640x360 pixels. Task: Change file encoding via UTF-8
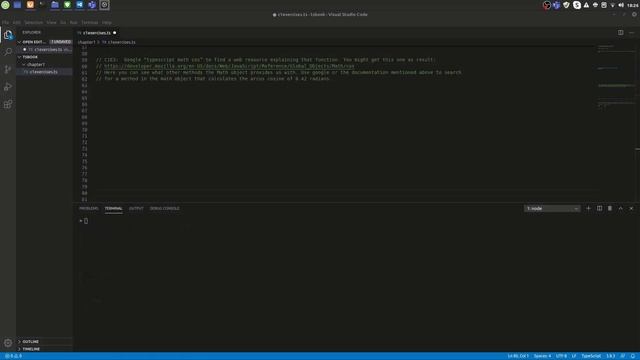(561, 356)
